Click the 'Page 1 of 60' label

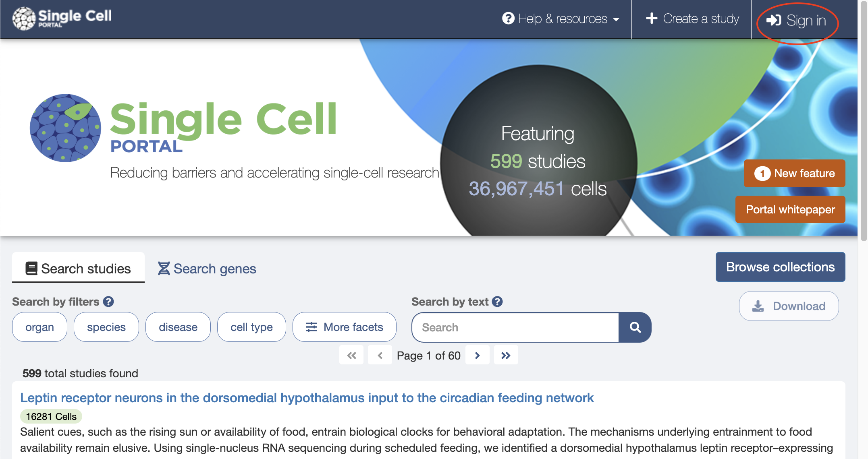(428, 356)
